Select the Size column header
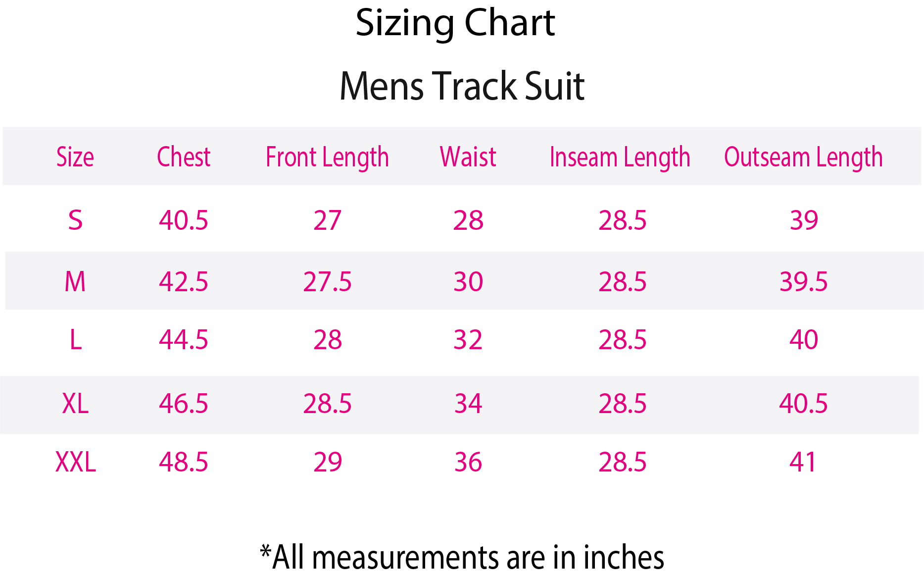Image resolution: width=924 pixels, height=578 pixels. (x=75, y=158)
